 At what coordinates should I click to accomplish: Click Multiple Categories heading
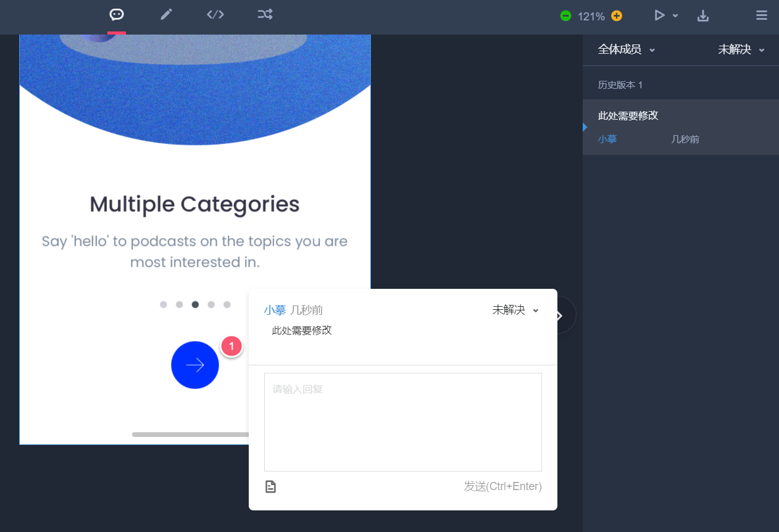tap(194, 204)
